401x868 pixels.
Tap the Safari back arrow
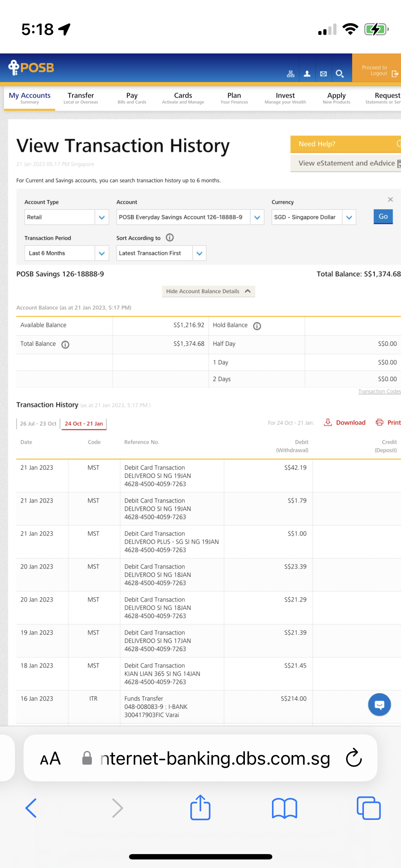click(31, 808)
